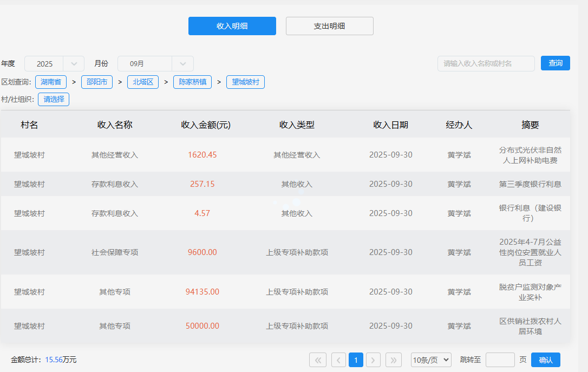Go to next page arrow

(373, 360)
